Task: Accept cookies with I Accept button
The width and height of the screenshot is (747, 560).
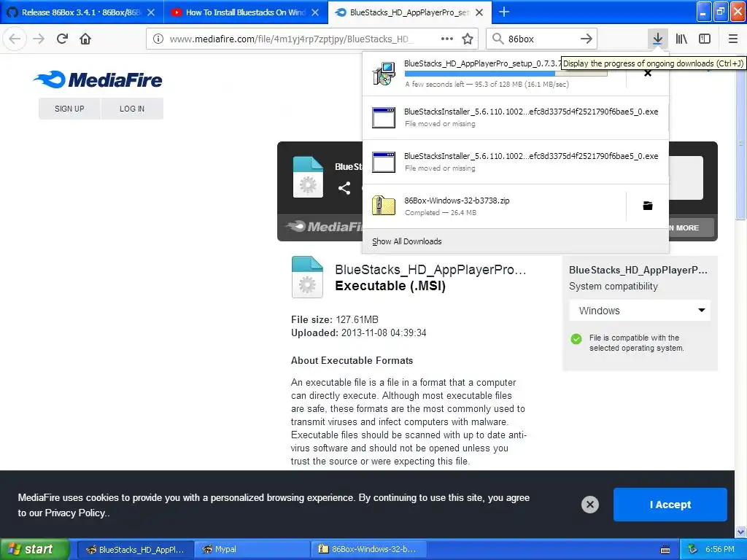Action: [670, 505]
